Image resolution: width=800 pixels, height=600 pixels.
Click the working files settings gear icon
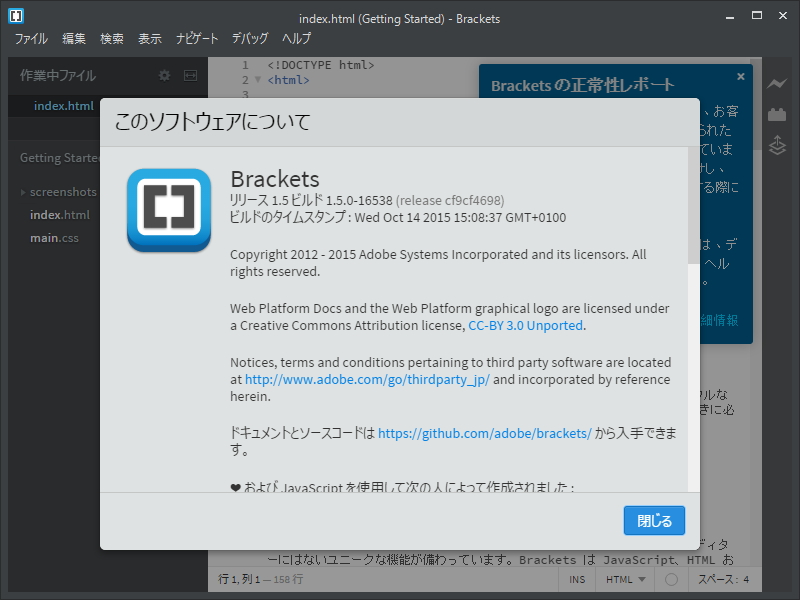(162, 75)
